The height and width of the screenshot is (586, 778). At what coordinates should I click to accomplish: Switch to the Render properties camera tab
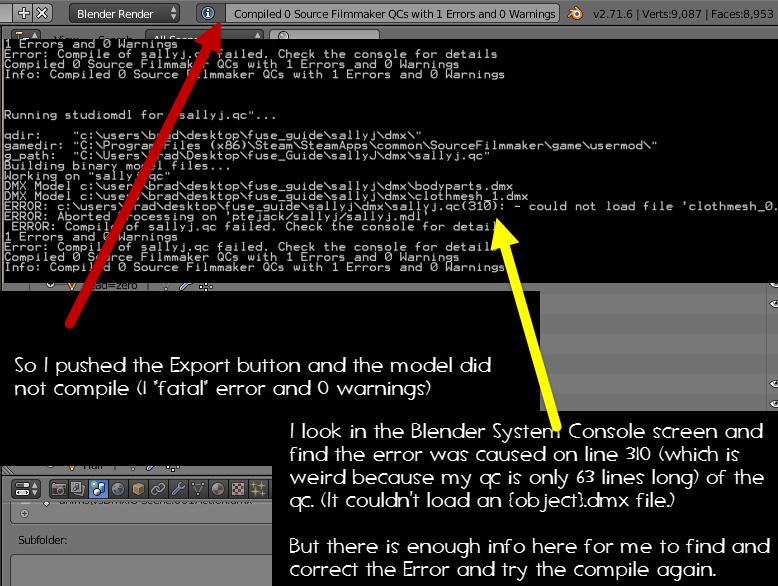(x=59, y=489)
